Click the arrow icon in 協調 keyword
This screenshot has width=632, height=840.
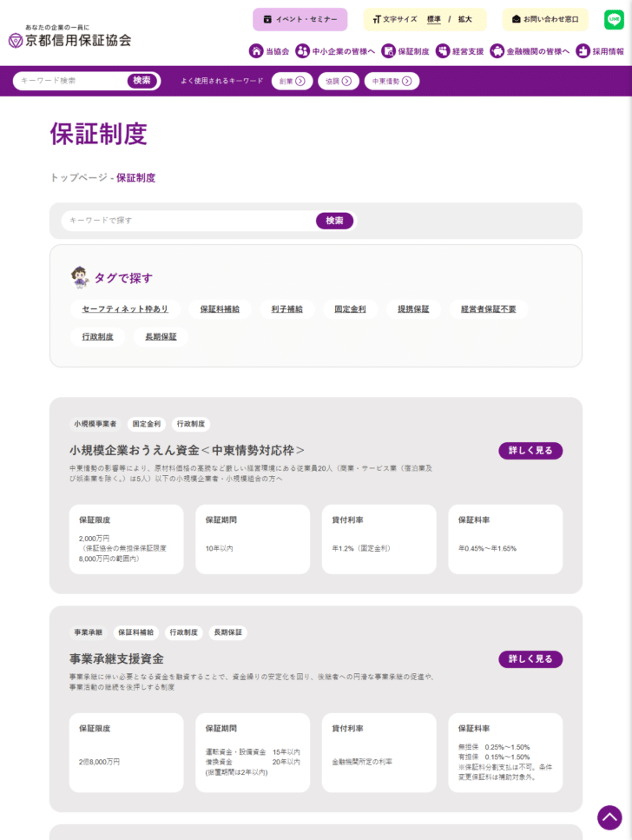(x=346, y=81)
